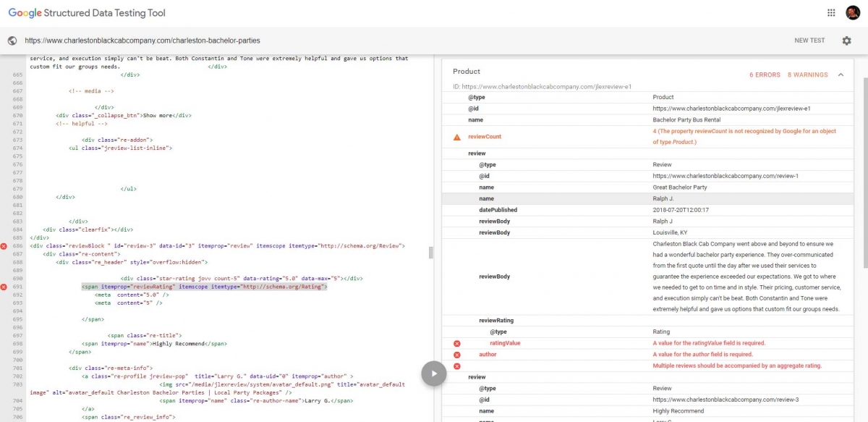Click the globe icon beside the URL
The height and width of the screenshot is (422, 868).
point(12,41)
